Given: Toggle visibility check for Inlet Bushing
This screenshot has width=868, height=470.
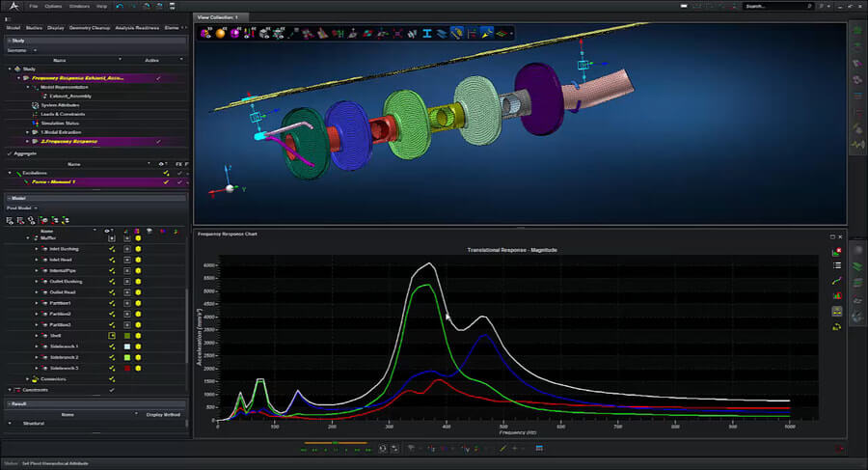Looking at the screenshot, I should click(111, 249).
